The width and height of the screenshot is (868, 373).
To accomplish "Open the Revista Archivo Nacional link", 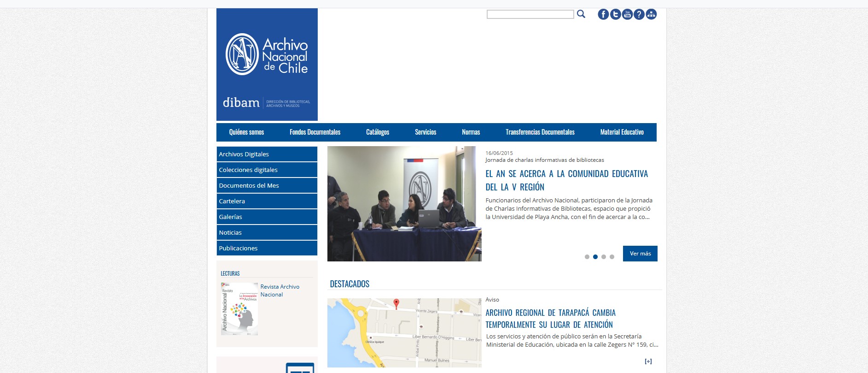I will (280, 290).
